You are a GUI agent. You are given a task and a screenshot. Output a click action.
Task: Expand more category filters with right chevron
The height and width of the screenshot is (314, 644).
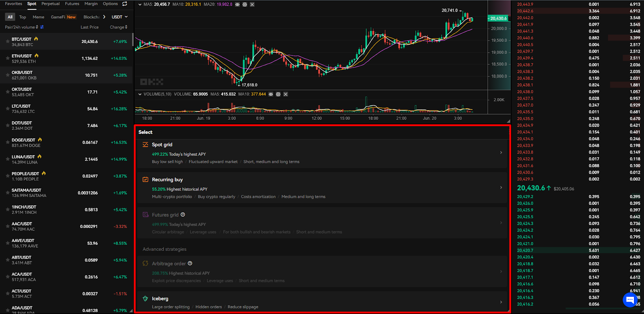point(104,17)
